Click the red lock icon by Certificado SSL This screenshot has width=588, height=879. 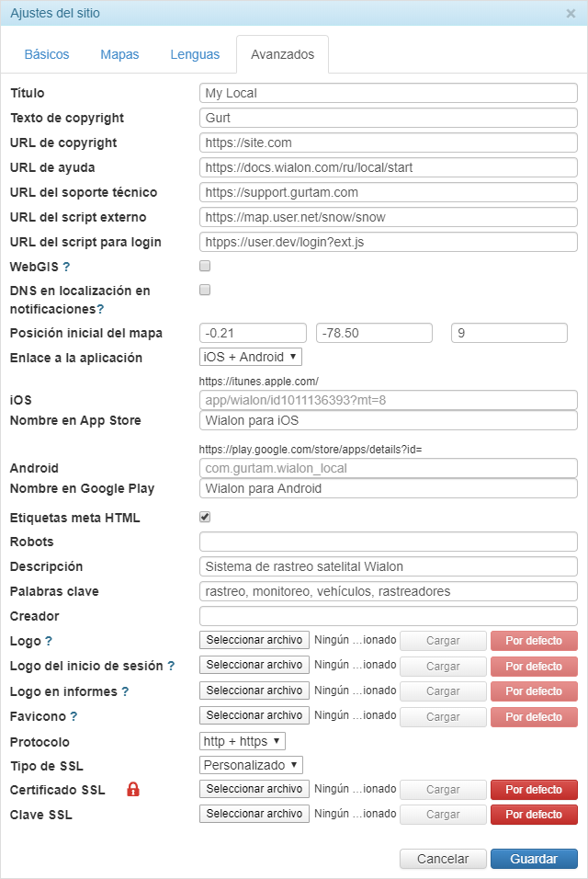click(133, 789)
